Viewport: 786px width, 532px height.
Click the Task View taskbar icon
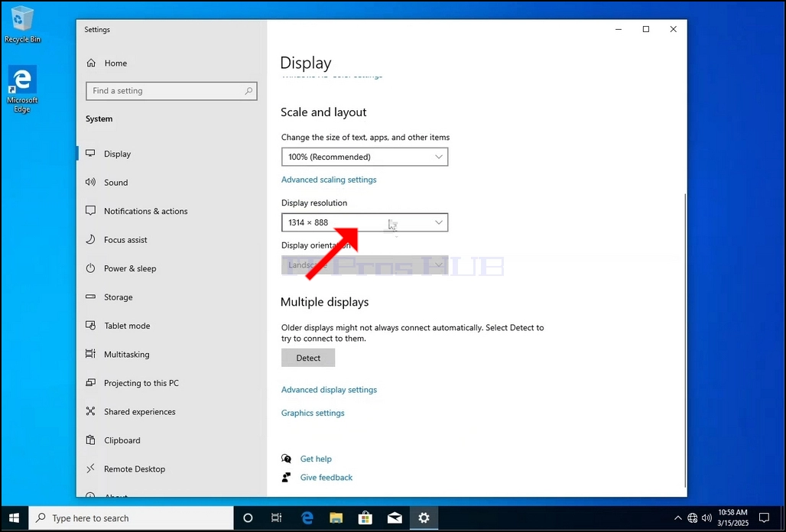pos(276,518)
